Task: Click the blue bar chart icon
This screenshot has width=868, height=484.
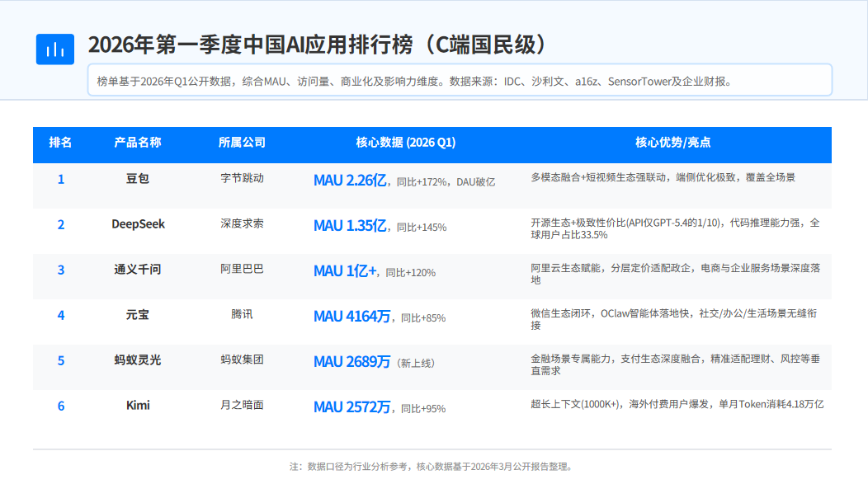Action: 54,49
